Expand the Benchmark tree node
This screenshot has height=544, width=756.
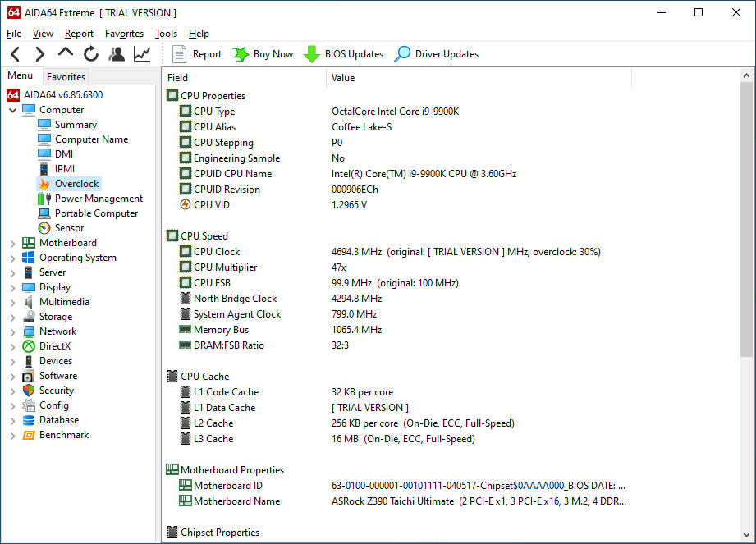point(12,436)
